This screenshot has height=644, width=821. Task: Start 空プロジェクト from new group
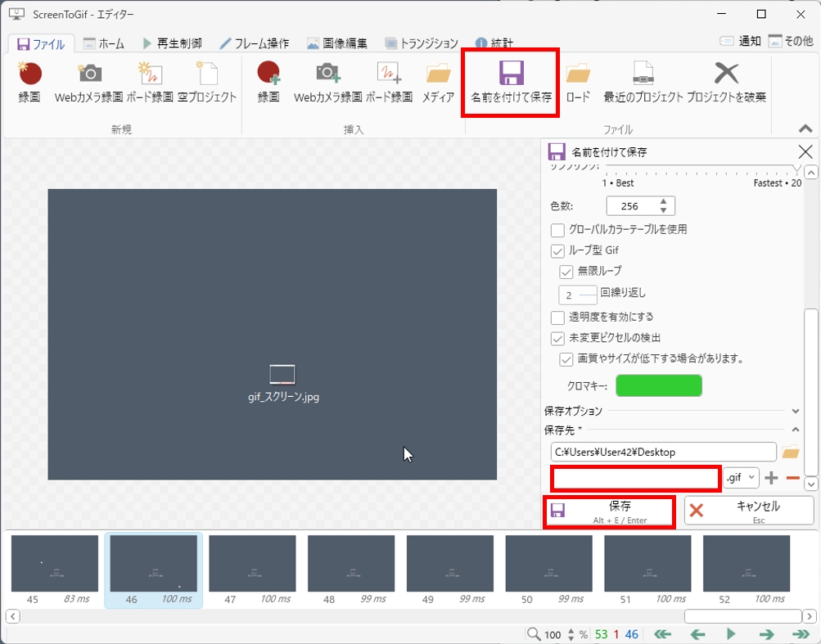pos(207,74)
